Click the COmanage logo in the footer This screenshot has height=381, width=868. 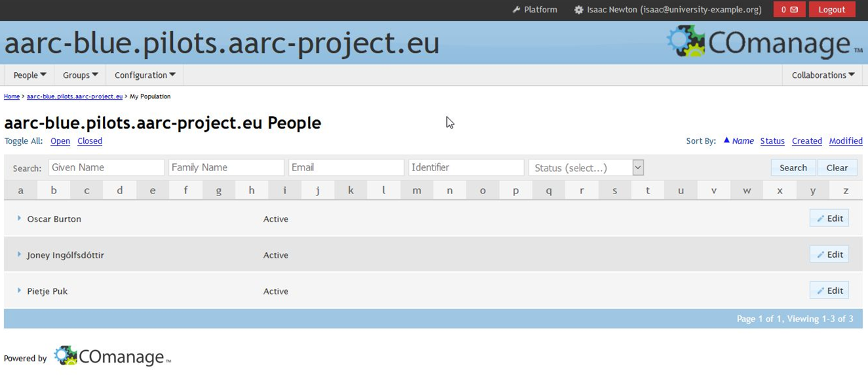111,356
